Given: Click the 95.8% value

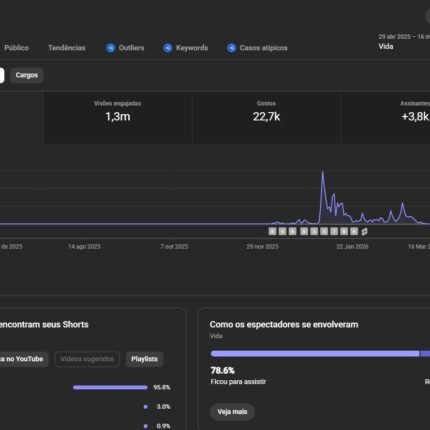Looking at the screenshot, I should tap(162, 387).
